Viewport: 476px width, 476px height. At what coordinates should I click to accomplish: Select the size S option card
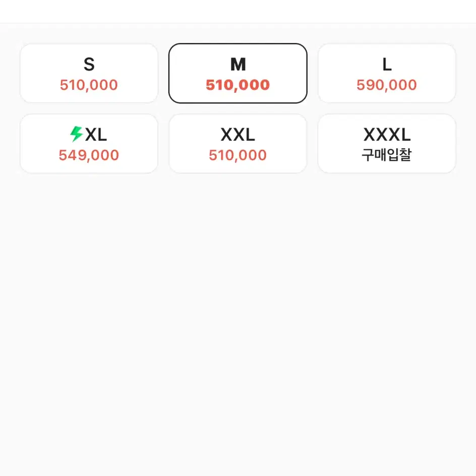tap(89, 74)
